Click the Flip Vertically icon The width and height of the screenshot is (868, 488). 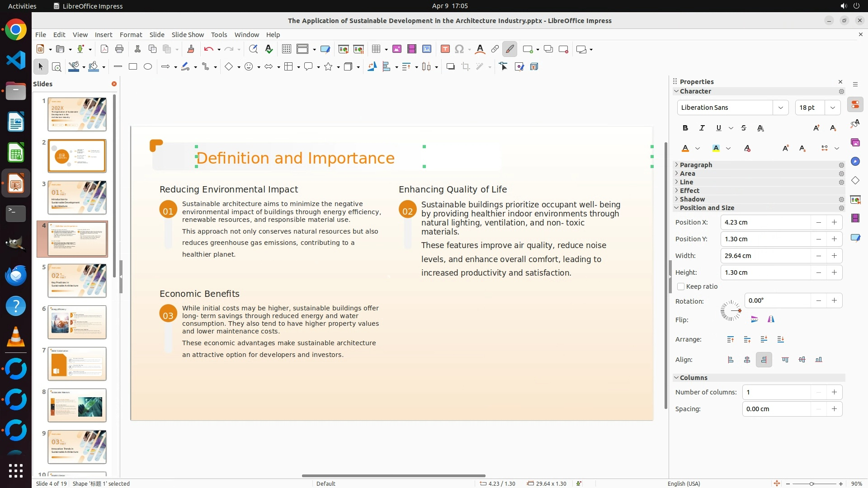754,319
